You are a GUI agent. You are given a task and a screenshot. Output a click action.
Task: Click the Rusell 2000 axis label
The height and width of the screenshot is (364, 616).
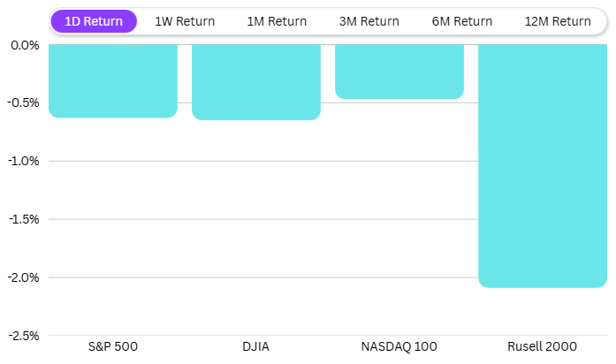pos(543,345)
